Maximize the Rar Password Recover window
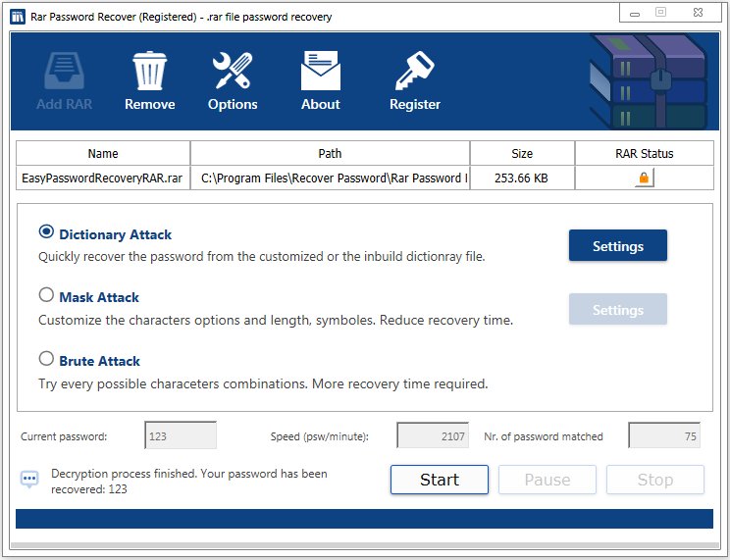The image size is (730, 560). click(x=660, y=12)
